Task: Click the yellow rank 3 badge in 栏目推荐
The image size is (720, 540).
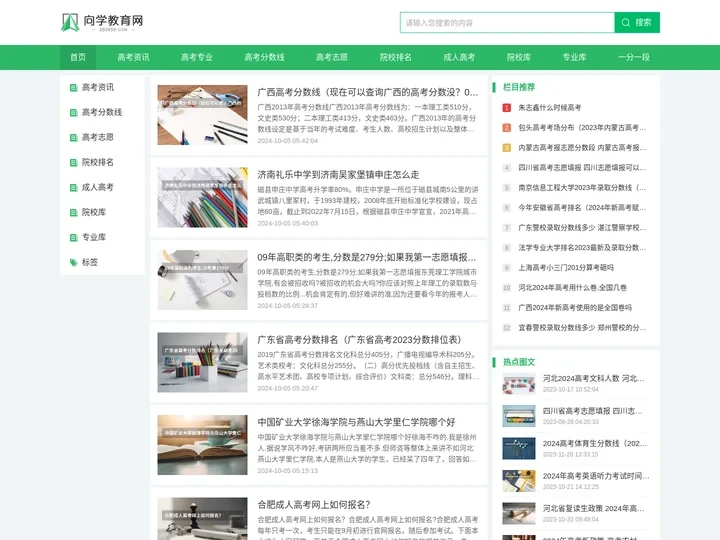Action: click(x=507, y=148)
